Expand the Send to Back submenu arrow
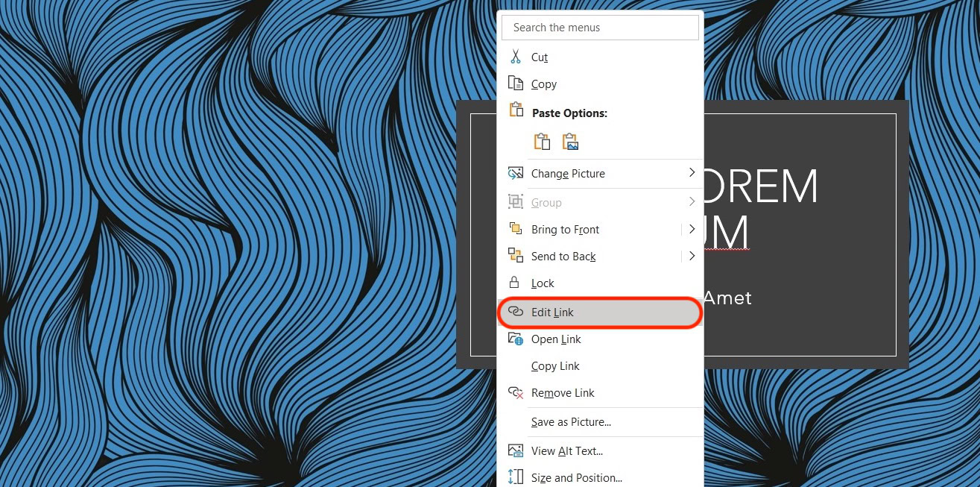 tap(692, 256)
